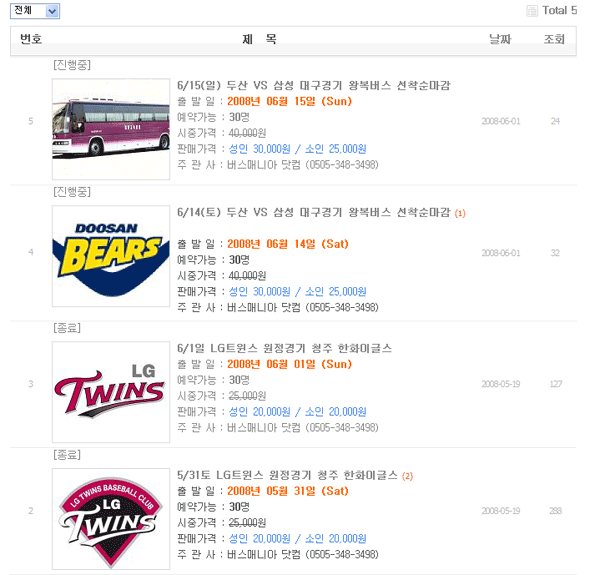Open the 6/1일 LG트윈스 원정경기 post
600x575 pixels.
click(284, 348)
